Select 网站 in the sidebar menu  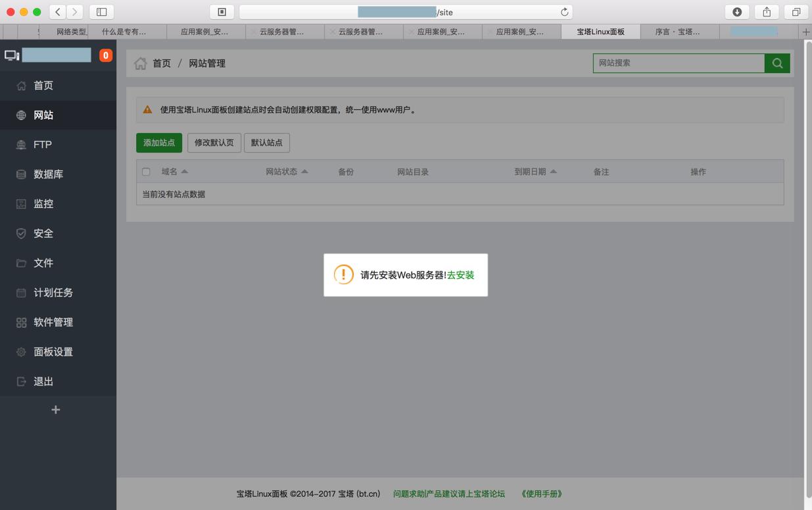(x=58, y=115)
